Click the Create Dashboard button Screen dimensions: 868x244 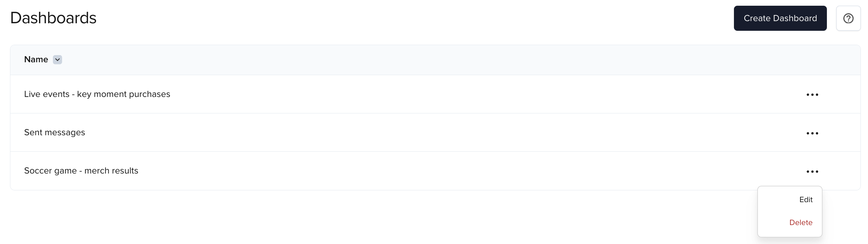(780, 18)
